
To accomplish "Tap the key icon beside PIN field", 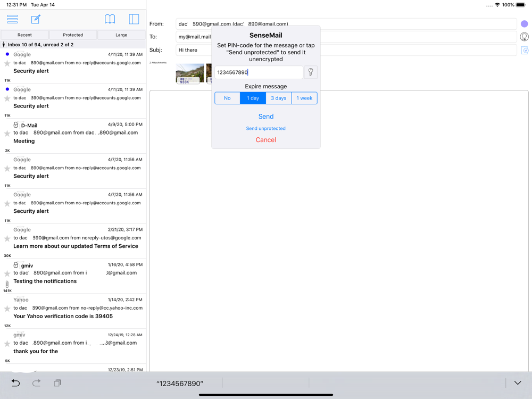I will point(311,72).
